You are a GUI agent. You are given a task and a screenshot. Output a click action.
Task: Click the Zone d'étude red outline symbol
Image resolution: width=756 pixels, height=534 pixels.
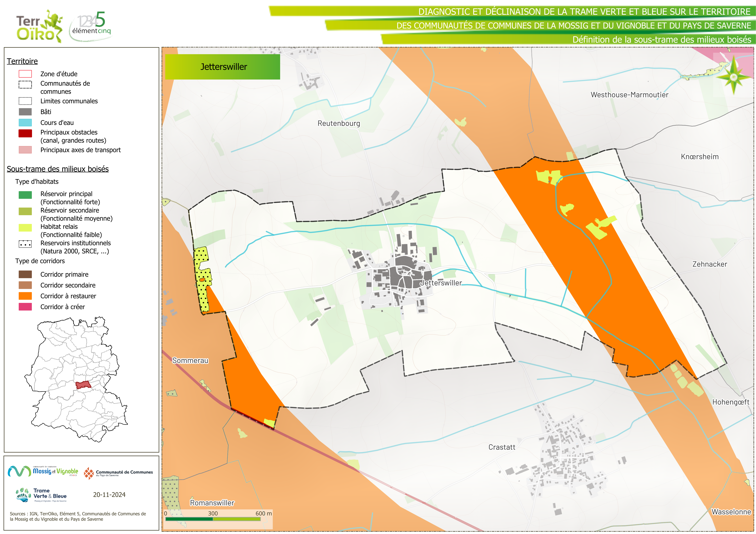coord(25,74)
